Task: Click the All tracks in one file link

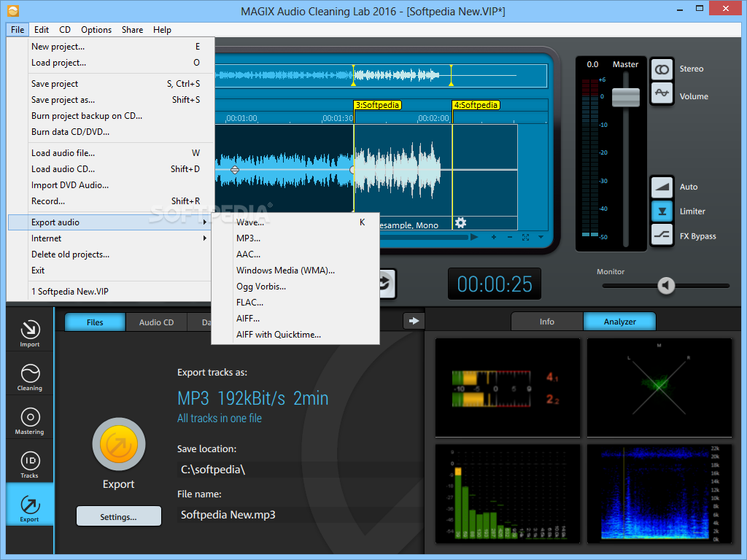Action: pyautogui.click(x=220, y=418)
